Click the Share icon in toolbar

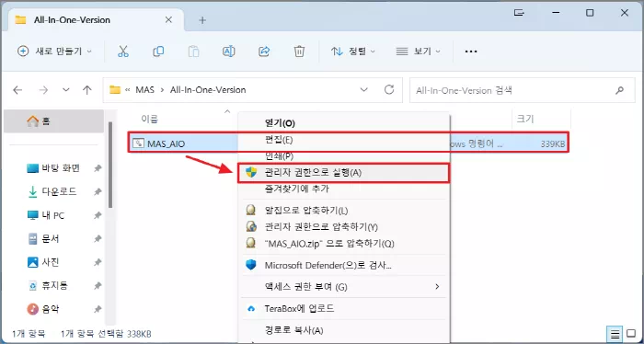click(x=264, y=52)
